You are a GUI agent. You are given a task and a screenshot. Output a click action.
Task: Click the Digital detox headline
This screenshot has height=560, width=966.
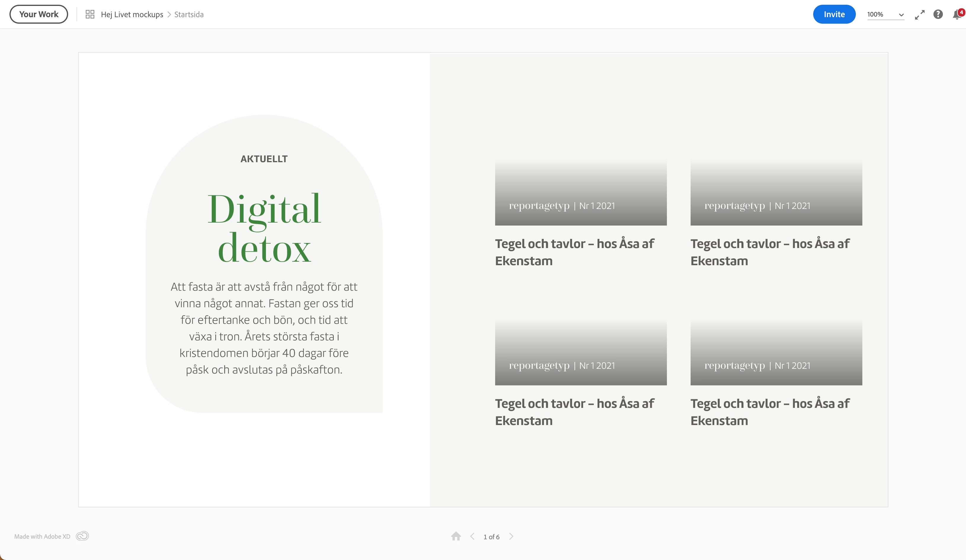[x=264, y=228]
